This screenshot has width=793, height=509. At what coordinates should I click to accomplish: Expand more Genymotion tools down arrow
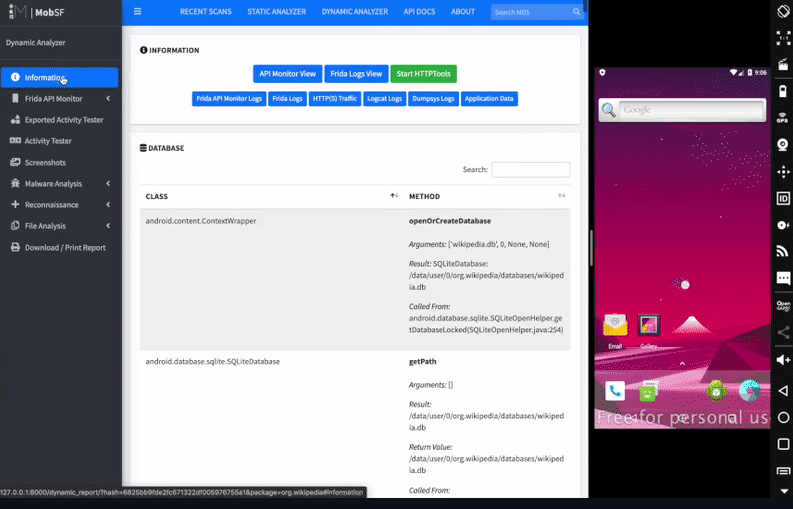click(x=783, y=491)
